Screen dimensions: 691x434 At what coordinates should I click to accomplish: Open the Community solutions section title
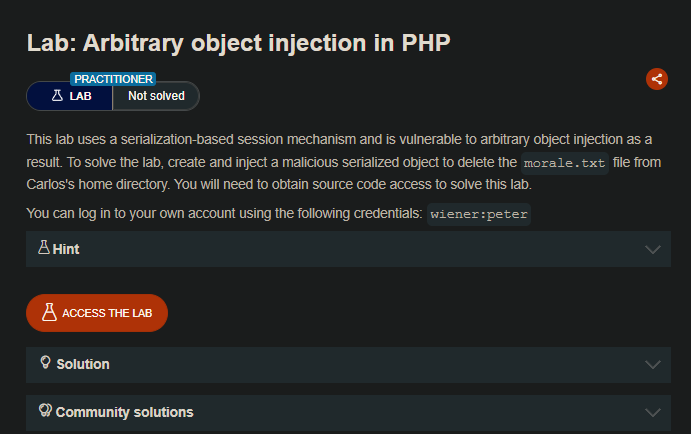(x=124, y=412)
